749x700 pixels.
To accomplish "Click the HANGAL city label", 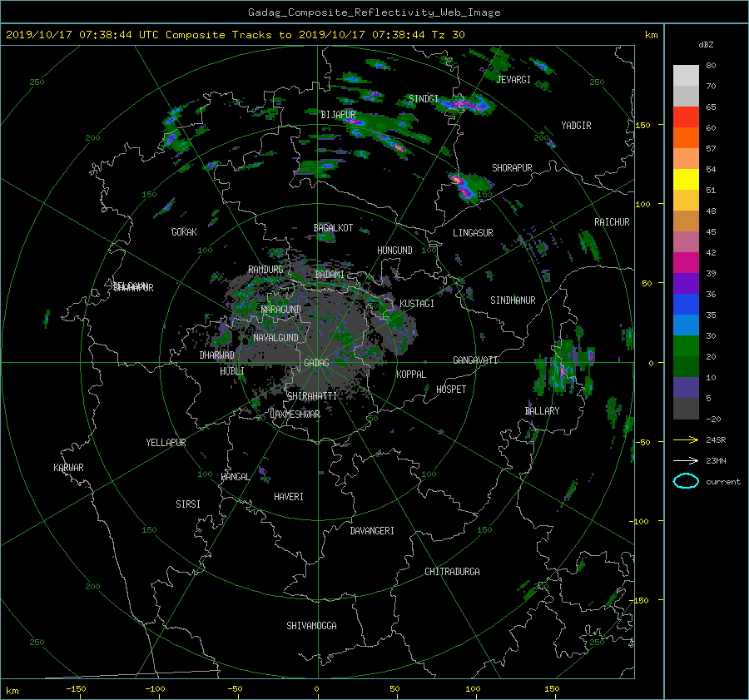I will (235, 477).
